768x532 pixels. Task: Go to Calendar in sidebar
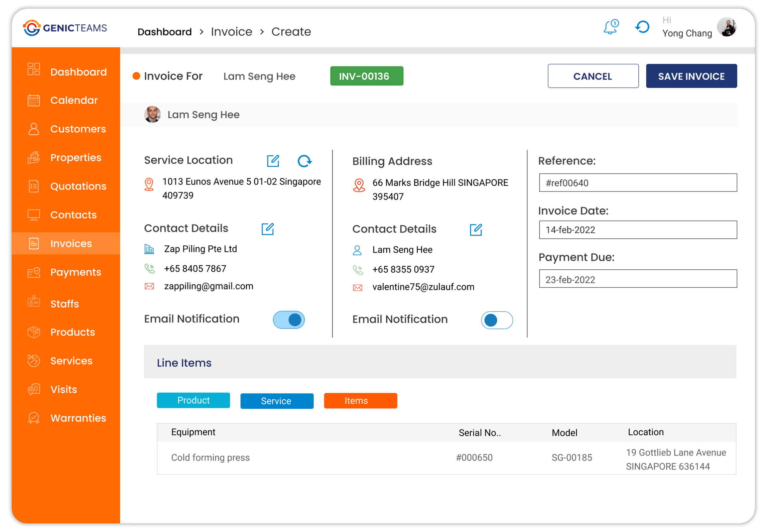click(74, 100)
